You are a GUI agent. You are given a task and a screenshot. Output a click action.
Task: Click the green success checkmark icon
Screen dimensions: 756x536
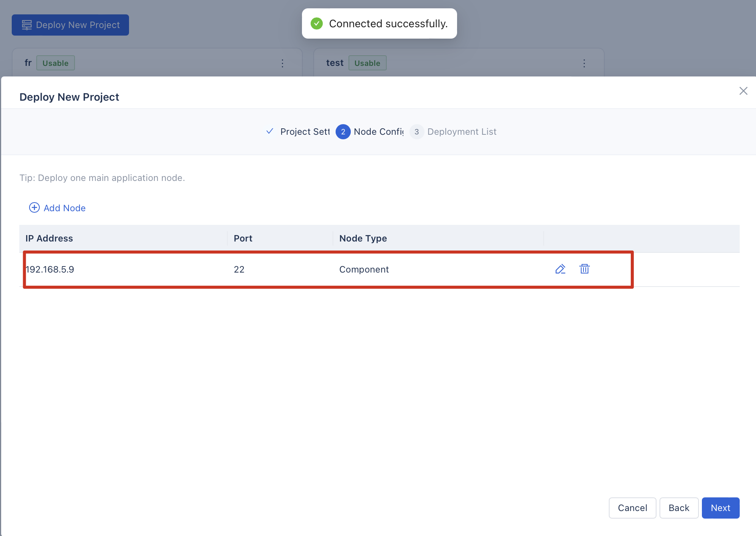[317, 23]
